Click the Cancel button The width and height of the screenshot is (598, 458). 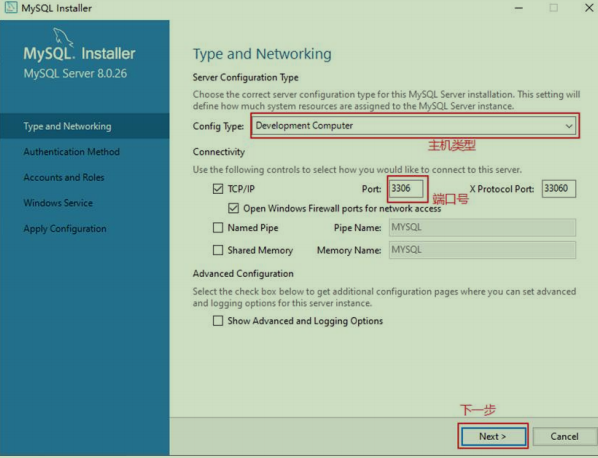[564, 436]
